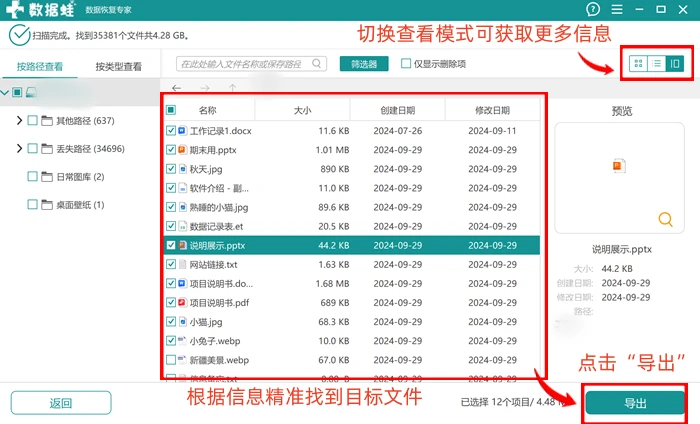The height and width of the screenshot is (424, 700).
Task: Click the 导出 export button
Action: [635, 403]
